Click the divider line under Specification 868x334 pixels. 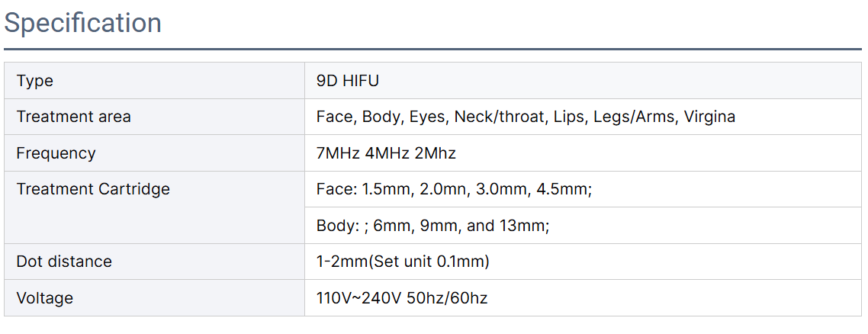point(433,50)
